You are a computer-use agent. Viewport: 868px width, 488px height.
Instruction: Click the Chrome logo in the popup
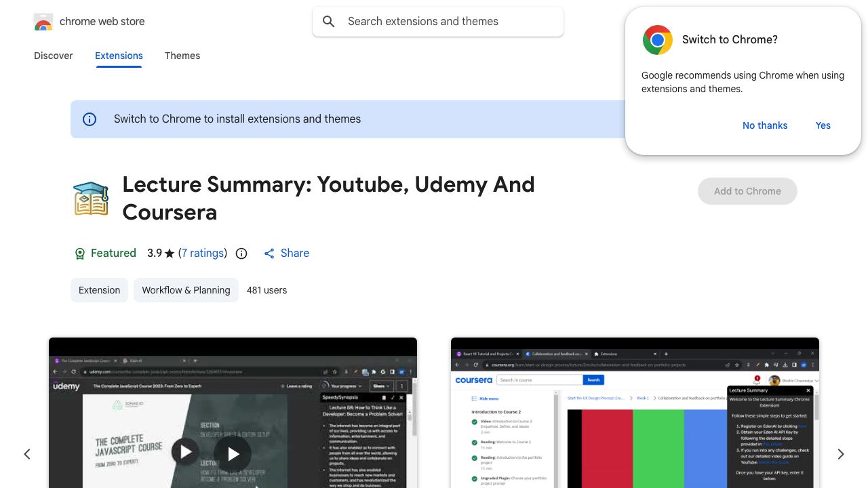point(657,40)
